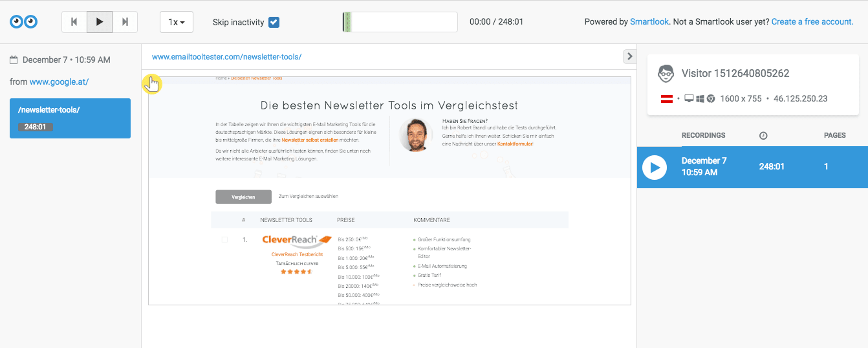
Task: Click the playback timeline progress bar
Action: pyautogui.click(x=400, y=22)
